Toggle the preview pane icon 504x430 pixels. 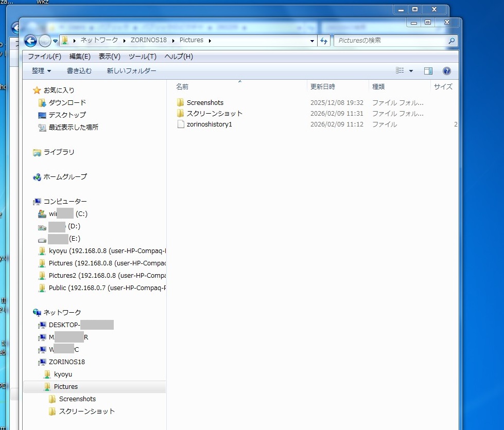[x=428, y=71]
